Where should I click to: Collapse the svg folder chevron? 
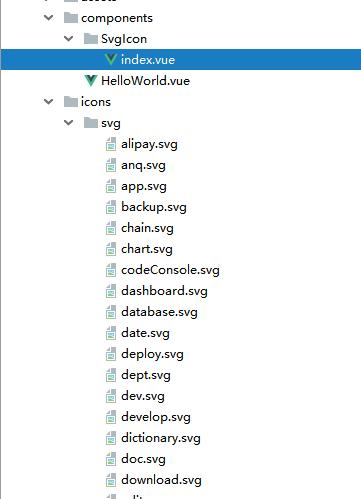click(69, 123)
